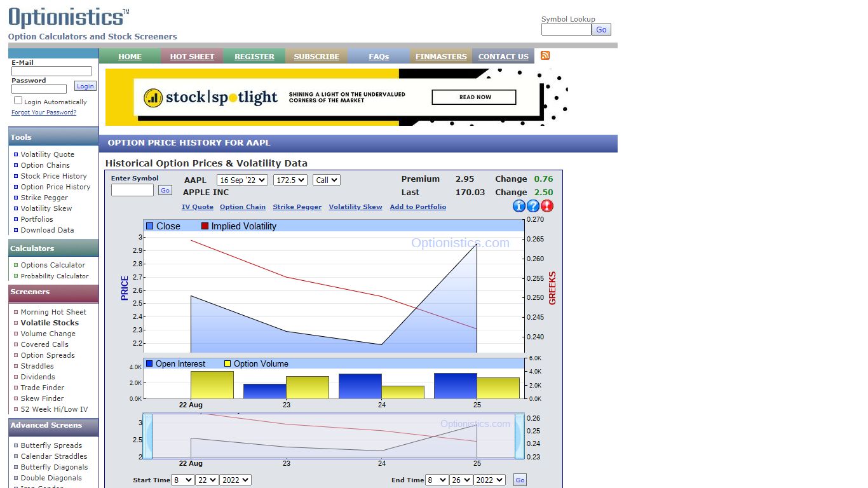Click the Symbol Lookup text field

coord(566,29)
